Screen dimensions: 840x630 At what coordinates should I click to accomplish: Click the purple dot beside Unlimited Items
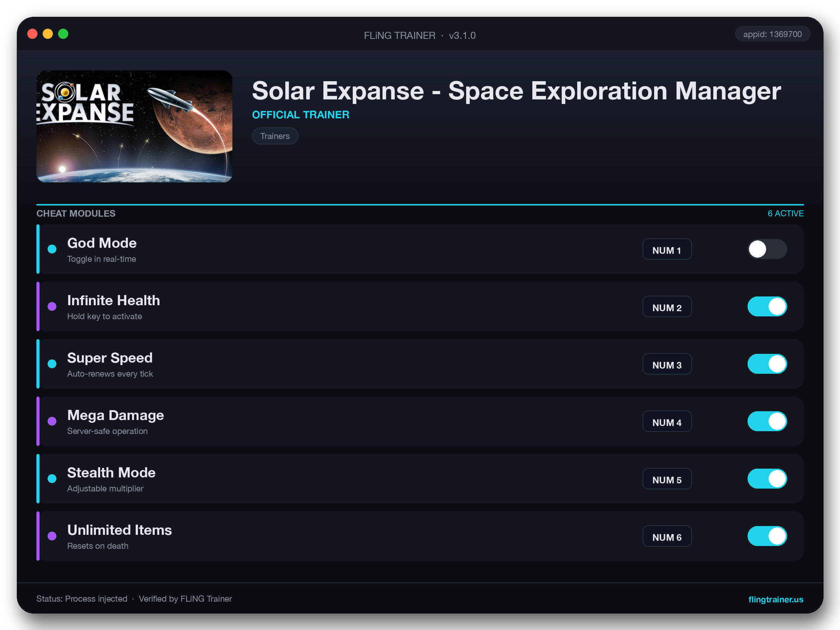click(x=52, y=536)
